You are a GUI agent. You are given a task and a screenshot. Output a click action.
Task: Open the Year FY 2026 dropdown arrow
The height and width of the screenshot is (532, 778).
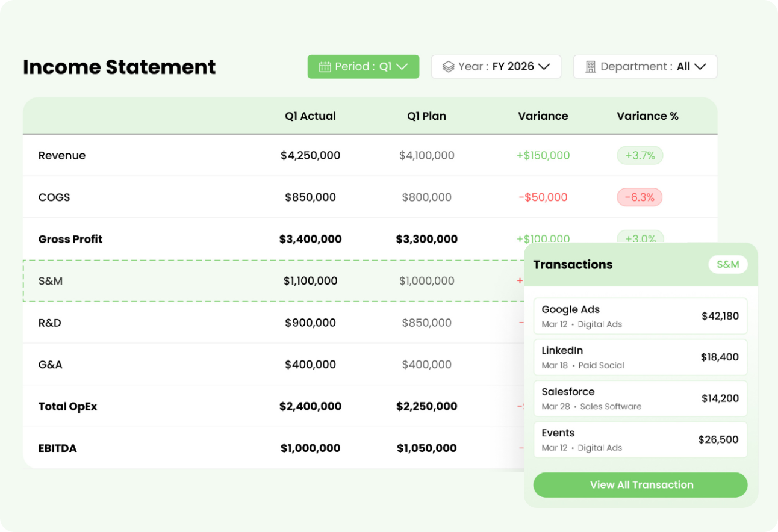click(x=544, y=67)
